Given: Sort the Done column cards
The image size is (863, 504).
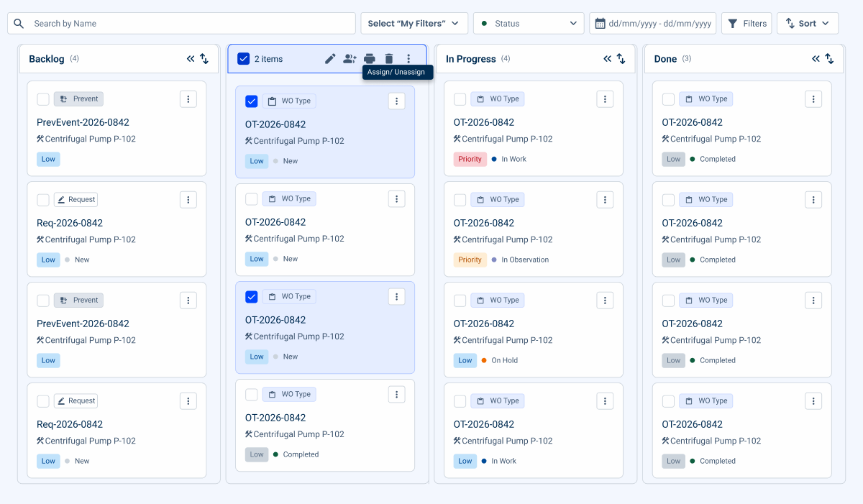Looking at the screenshot, I should [x=830, y=59].
